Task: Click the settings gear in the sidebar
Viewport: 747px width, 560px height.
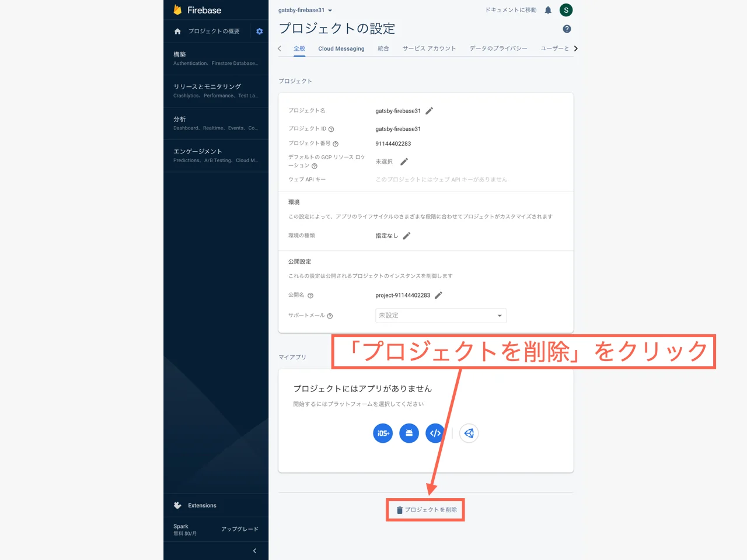Action: [x=259, y=31]
